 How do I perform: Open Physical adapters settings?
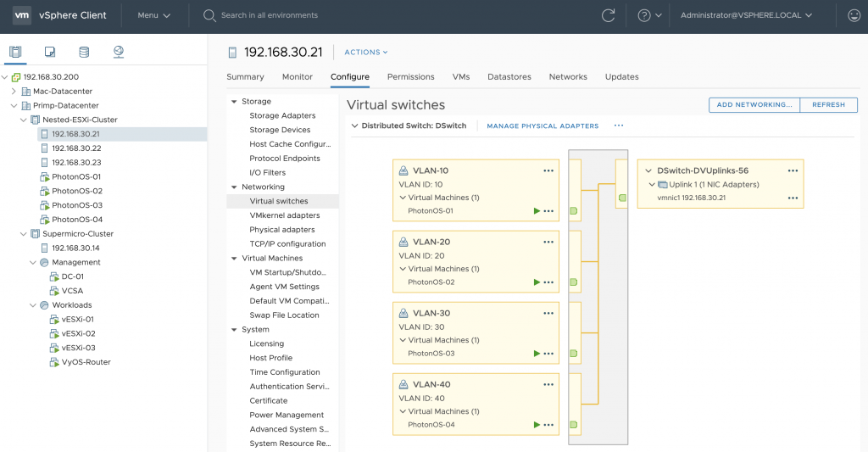pyautogui.click(x=281, y=230)
